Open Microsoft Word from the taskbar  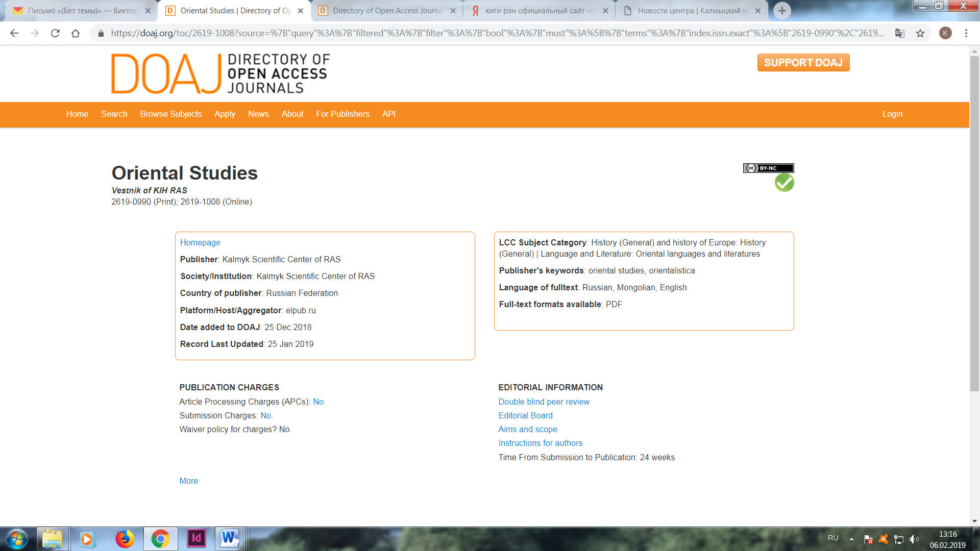pos(230,538)
